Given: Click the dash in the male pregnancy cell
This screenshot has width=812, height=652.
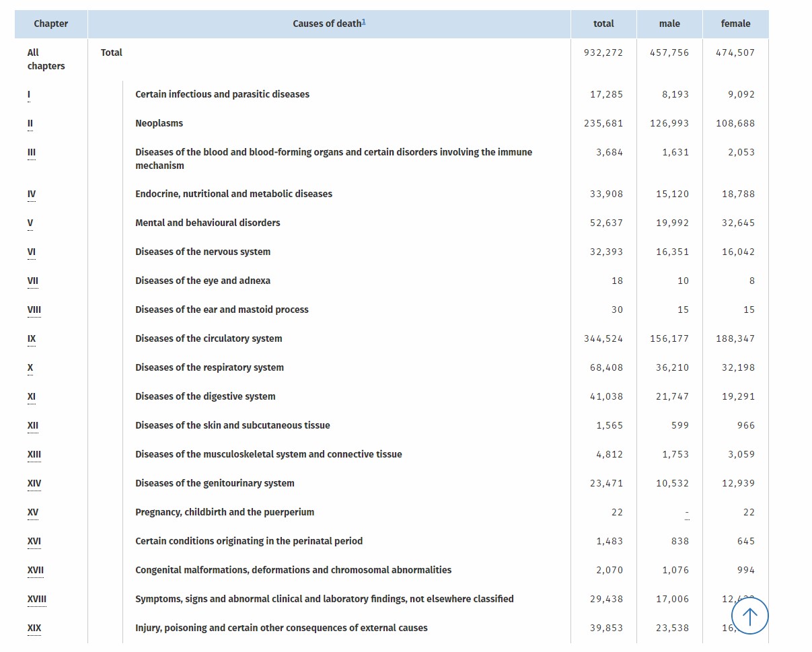Looking at the screenshot, I should coord(686,513).
